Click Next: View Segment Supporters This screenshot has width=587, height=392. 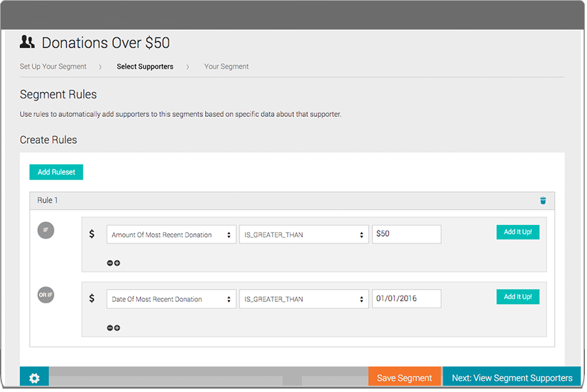(x=512, y=377)
